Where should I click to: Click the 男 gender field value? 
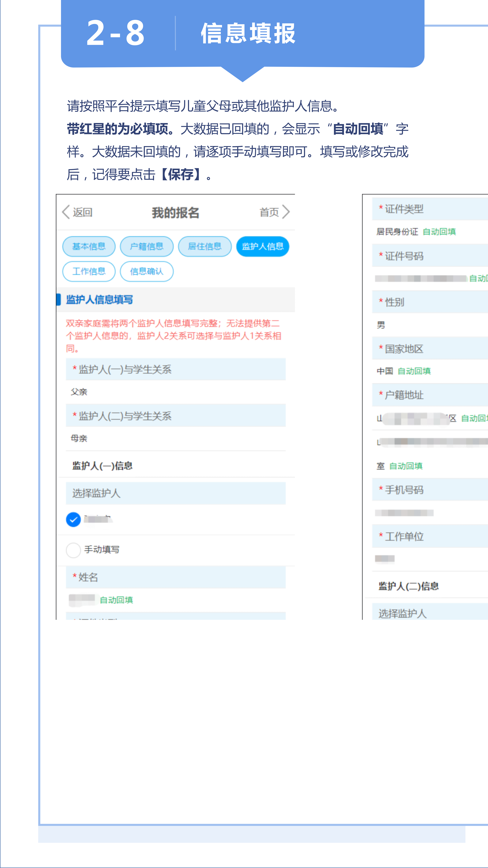click(381, 325)
